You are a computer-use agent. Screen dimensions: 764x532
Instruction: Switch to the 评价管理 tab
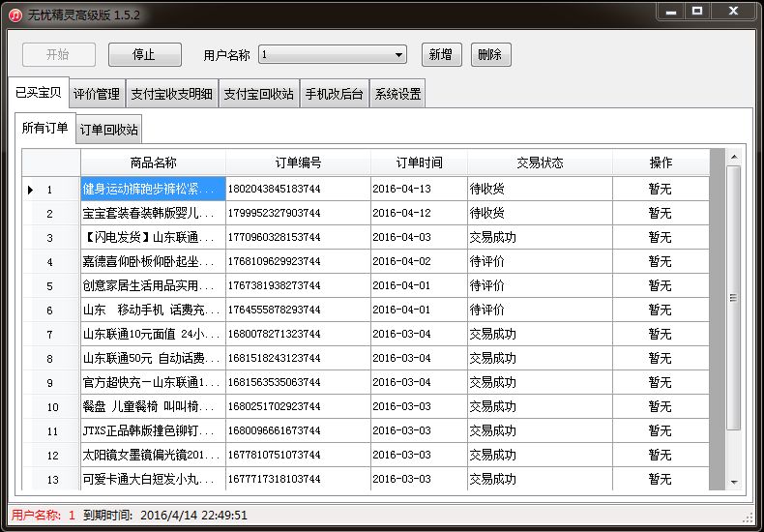(97, 94)
